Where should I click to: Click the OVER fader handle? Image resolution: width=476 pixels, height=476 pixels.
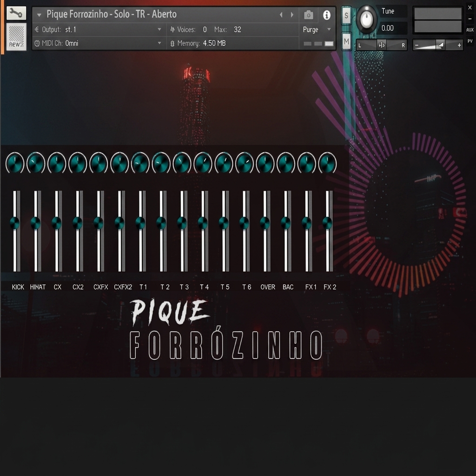coord(265,223)
